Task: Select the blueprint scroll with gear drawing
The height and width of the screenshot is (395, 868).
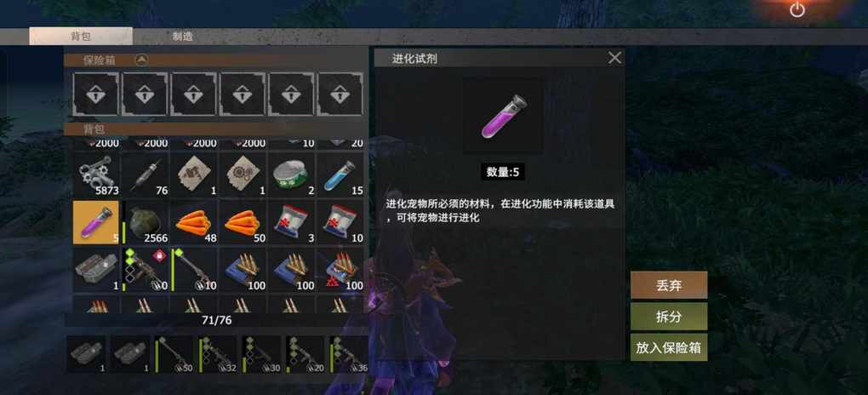Action: 243,175
